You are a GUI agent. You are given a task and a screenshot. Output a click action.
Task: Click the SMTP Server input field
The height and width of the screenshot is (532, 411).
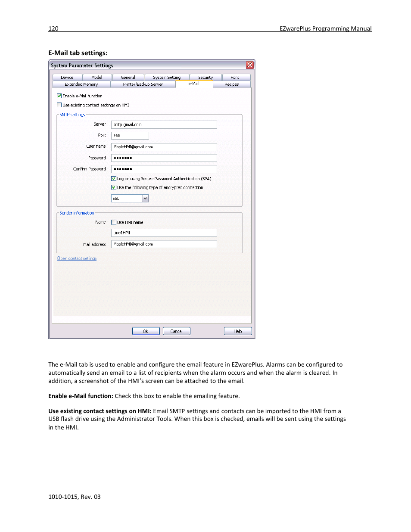pos(164,124)
